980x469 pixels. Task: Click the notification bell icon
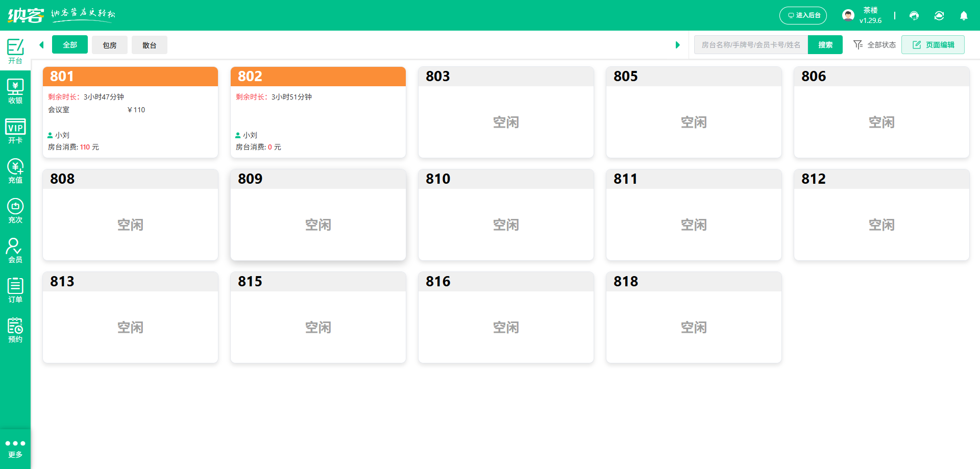click(x=964, y=16)
